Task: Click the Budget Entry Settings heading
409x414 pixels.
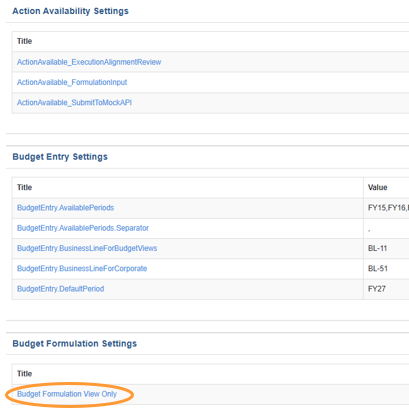Action: [60, 157]
